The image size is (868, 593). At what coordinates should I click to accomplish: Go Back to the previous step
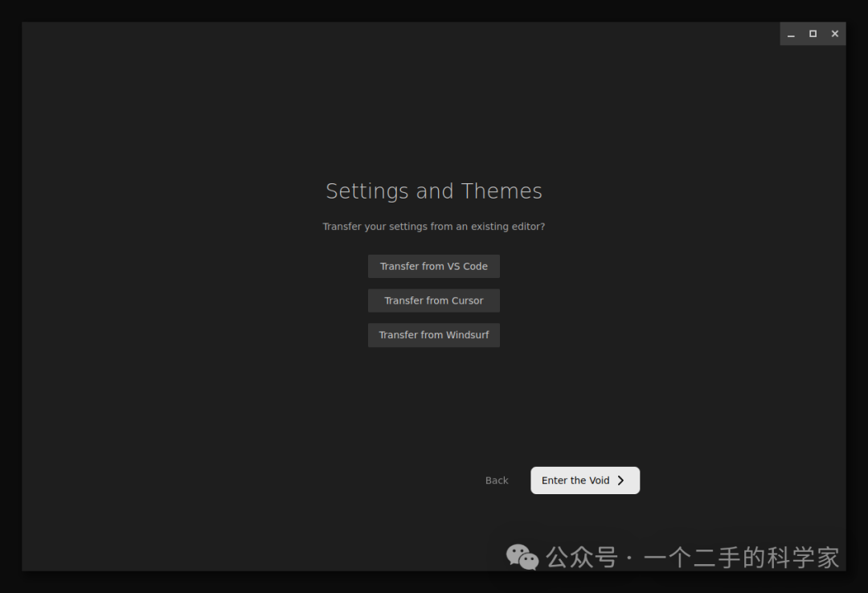[497, 481]
